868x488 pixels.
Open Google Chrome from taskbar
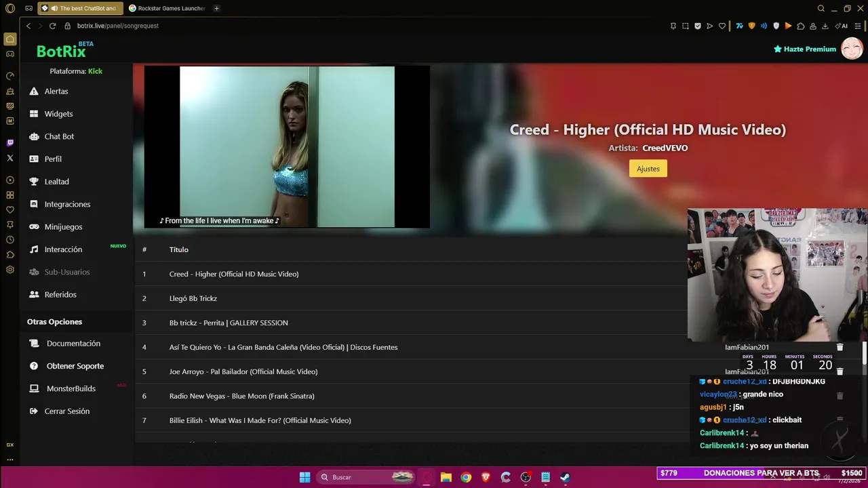(466, 477)
